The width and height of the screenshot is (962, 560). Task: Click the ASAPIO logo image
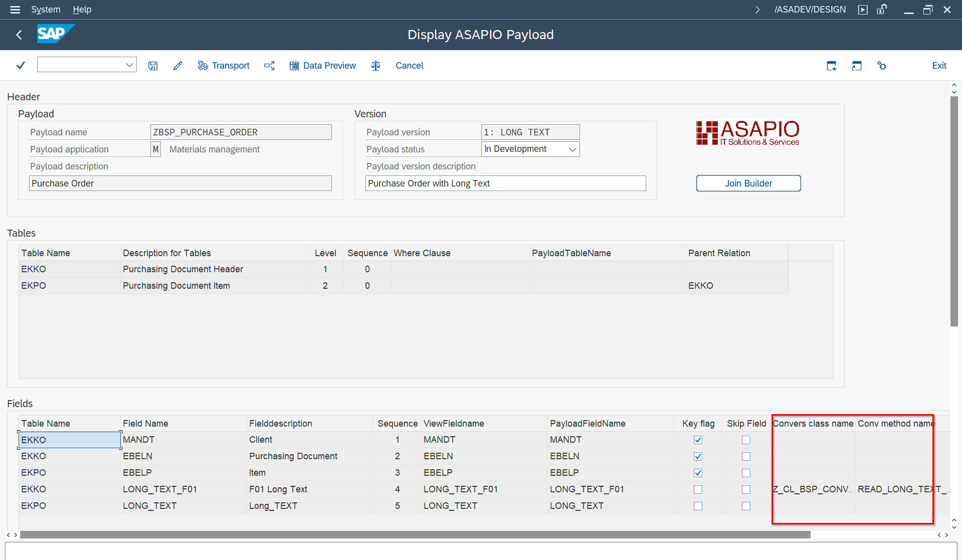[x=748, y=133]
